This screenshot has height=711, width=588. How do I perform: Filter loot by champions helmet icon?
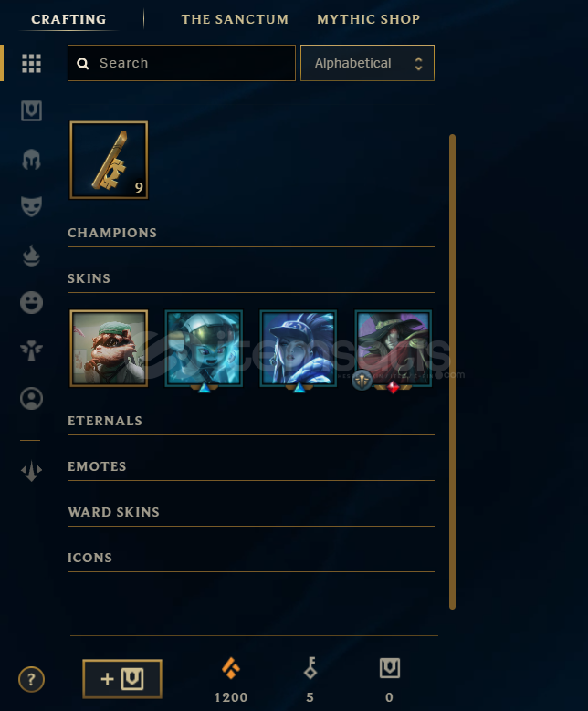(31, 159)
